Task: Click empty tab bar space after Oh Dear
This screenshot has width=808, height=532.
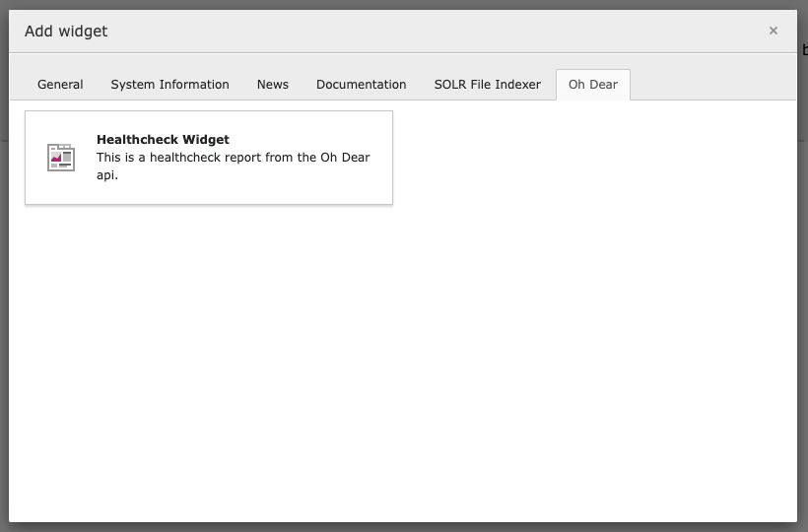Action: pyautogui.click(x=712, y=85)
